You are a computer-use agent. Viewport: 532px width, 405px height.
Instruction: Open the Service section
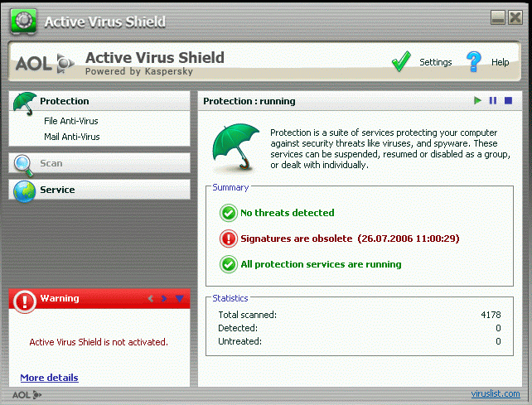point(99,190)
